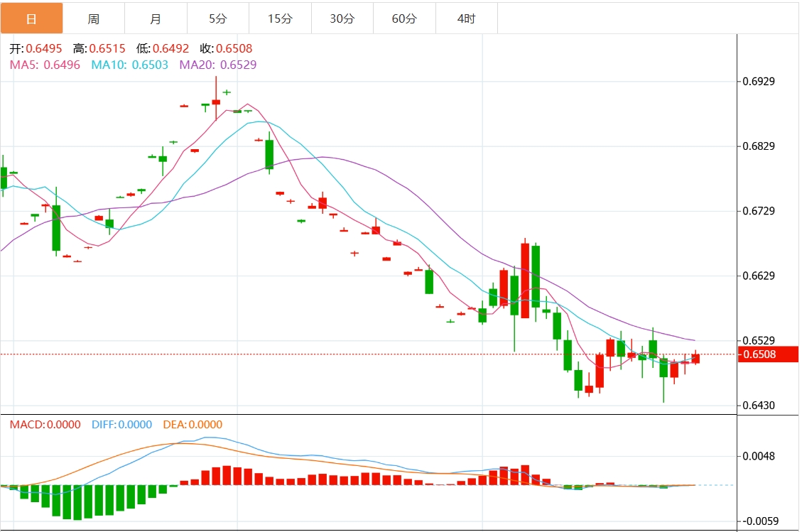Click the closing price value 0.6508
The width and height of the screenshot is (802, 532).
[x=234, y=48]
